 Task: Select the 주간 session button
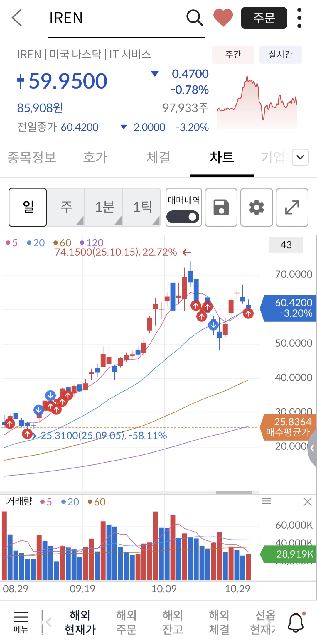233,55
